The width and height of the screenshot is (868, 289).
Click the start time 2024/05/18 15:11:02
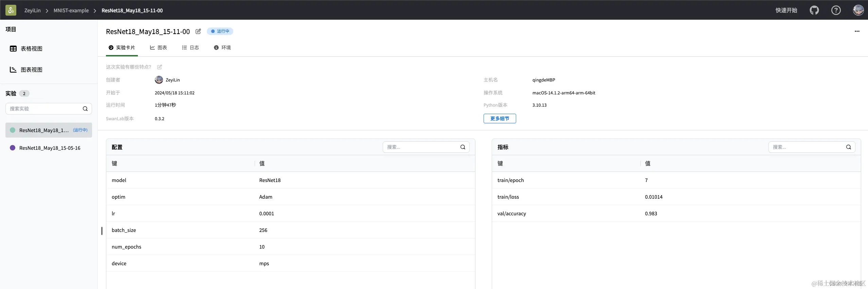point(175,93)
